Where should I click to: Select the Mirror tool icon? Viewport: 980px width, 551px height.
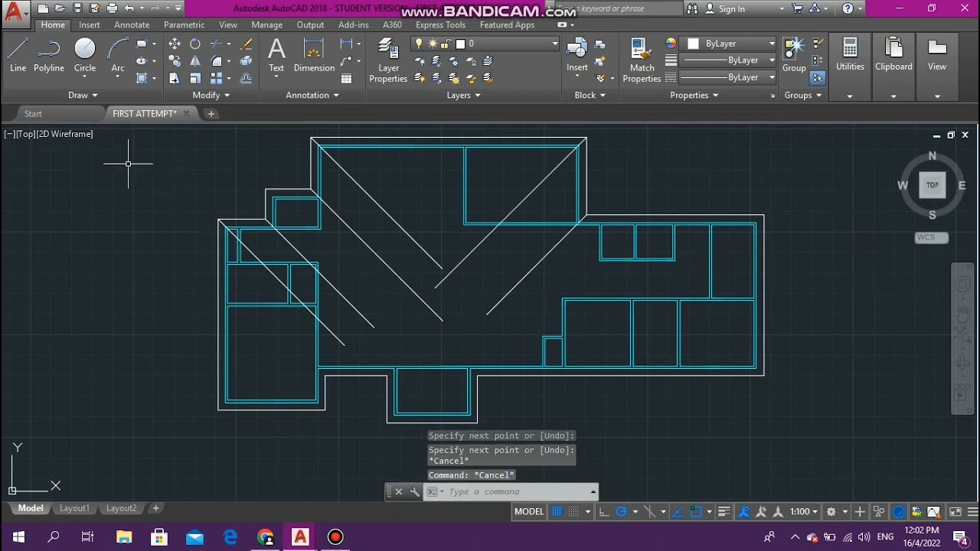tap(195, 61)
